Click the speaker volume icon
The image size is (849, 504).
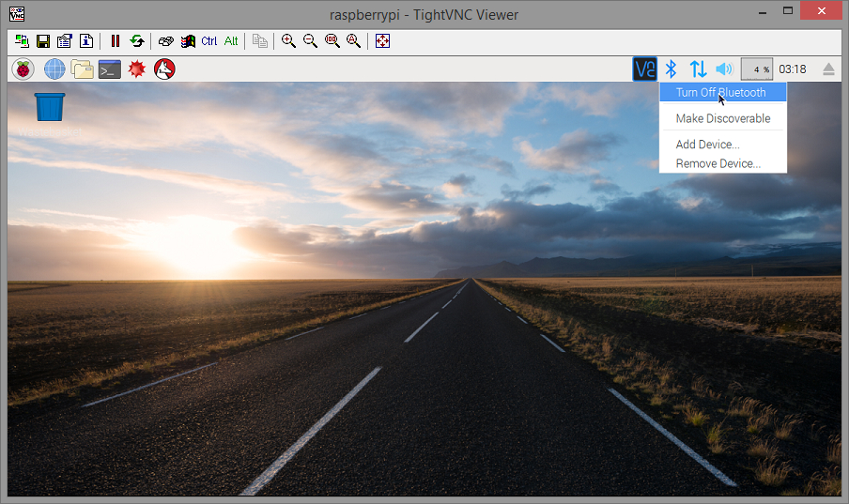click(x=724, y=69)
